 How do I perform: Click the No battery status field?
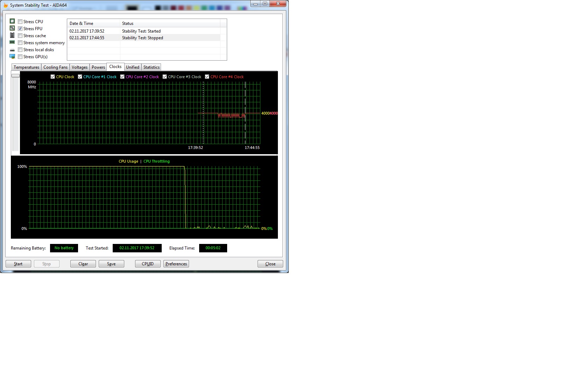pyautogui.click(x=64, y=248)
